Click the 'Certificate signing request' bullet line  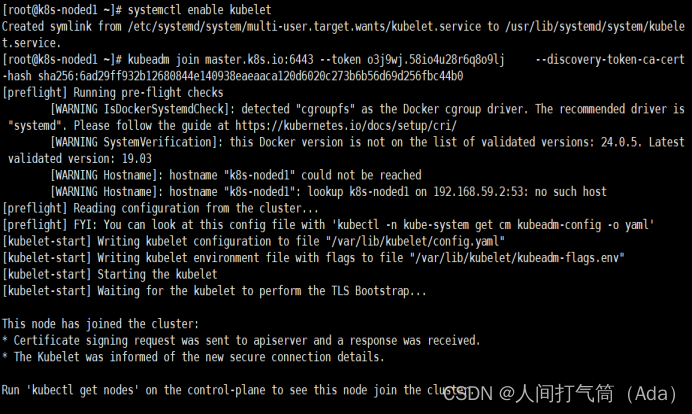(240, 340)
